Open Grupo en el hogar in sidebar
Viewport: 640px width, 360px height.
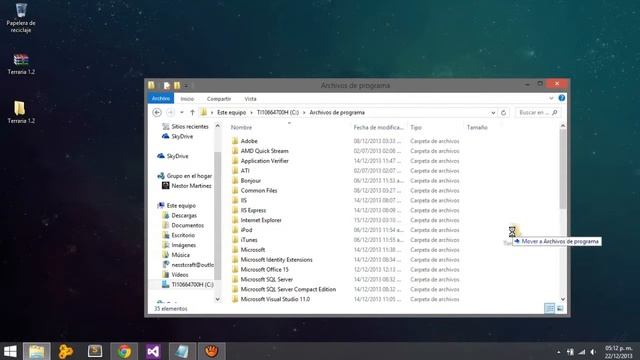coord(184,176)
